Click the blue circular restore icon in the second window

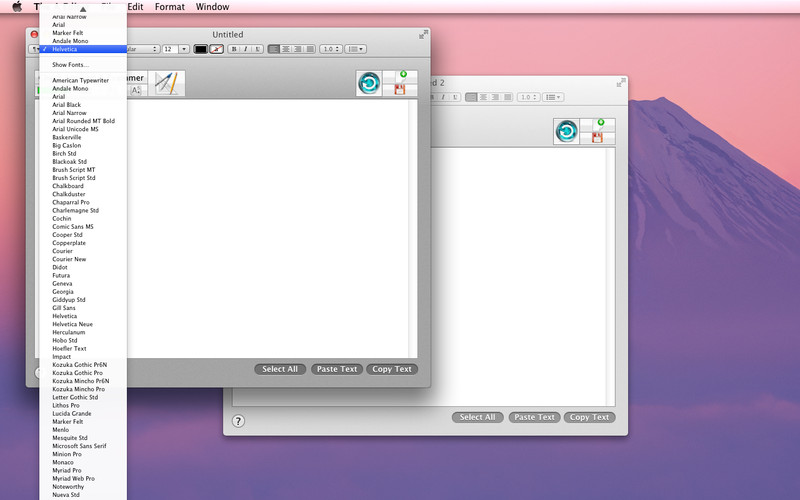(x=566, y=131)
